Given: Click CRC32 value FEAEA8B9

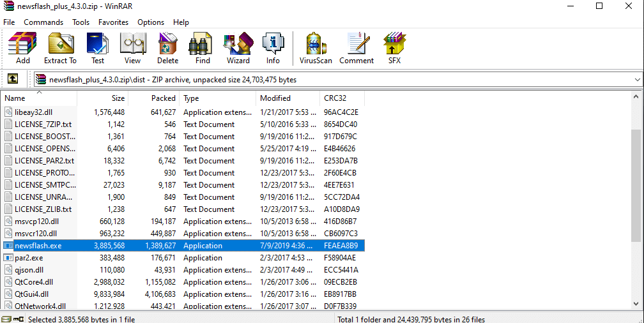Looking at the screenshot, I should [x=341, y=246].
